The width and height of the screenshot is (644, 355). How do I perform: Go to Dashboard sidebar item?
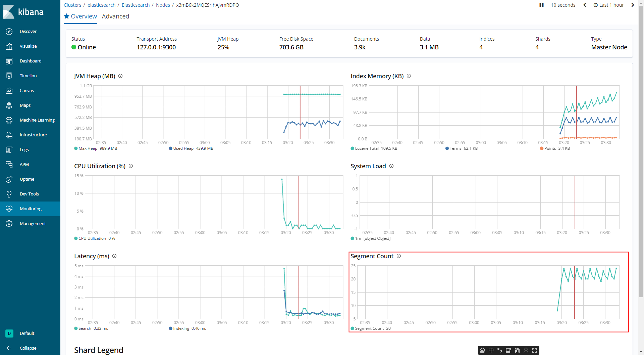click(30, 61)
